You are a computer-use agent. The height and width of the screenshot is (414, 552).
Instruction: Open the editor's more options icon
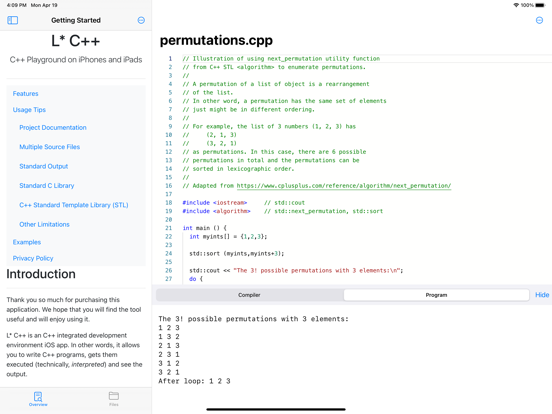tap(539, 20)
